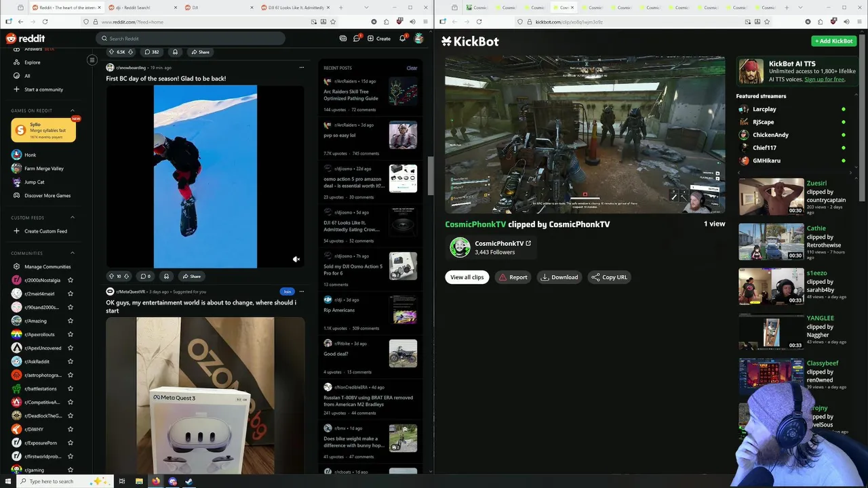
Task: Favorite r/2000sNostalgia with its star
Action: pos(71,280)
